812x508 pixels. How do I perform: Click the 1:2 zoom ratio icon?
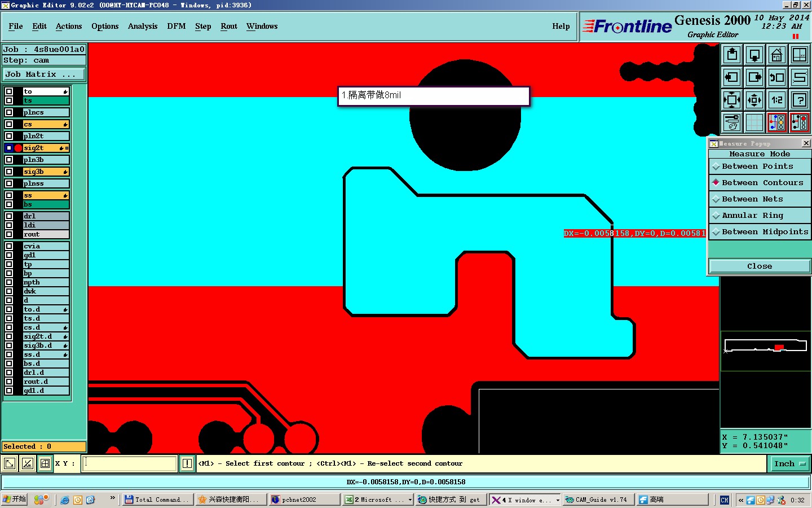tap(777, 100)
